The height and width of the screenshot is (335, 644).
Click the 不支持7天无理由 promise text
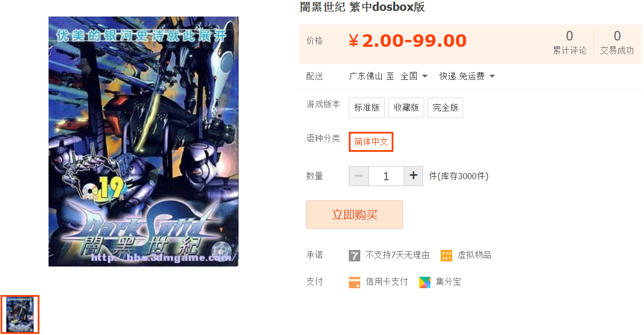click(397, 255)
